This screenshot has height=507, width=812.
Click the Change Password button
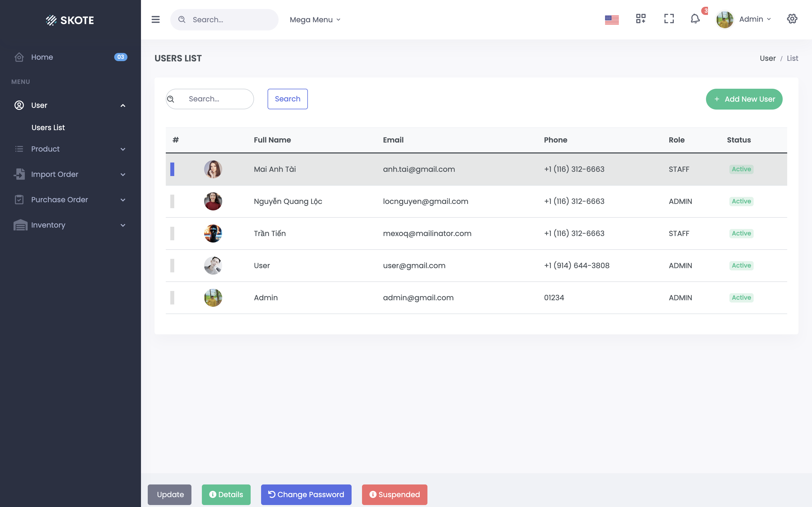point(306,495)
